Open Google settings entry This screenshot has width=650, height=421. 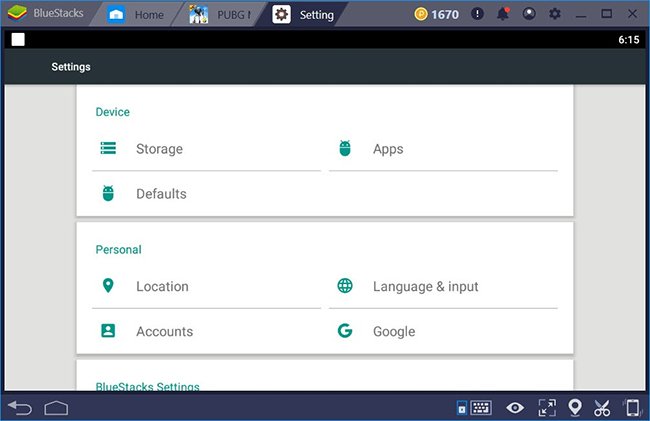point(393,331)
